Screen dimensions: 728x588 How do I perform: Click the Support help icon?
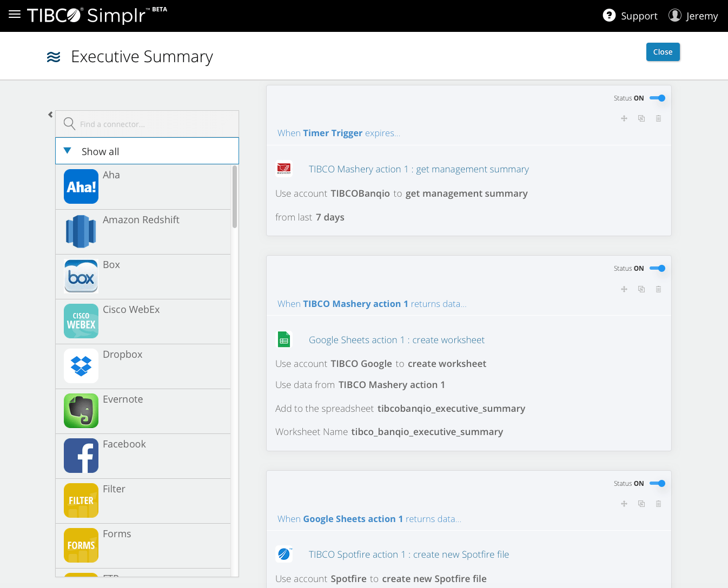tap(609, 15)
